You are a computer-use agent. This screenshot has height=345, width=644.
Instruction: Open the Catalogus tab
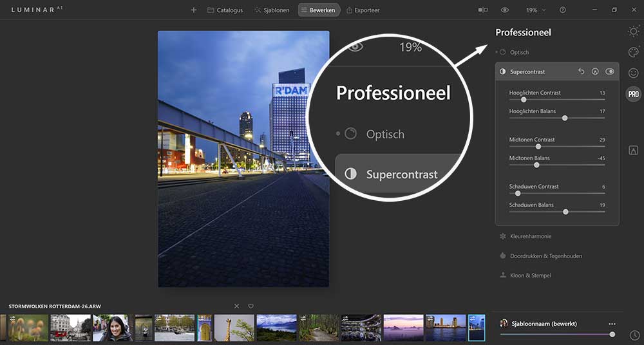point(225,10)
